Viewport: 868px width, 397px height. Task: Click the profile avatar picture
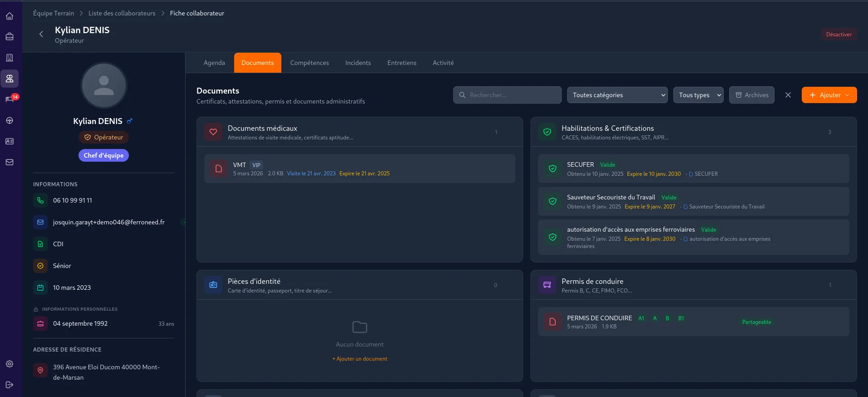click(x=104, y=85)
